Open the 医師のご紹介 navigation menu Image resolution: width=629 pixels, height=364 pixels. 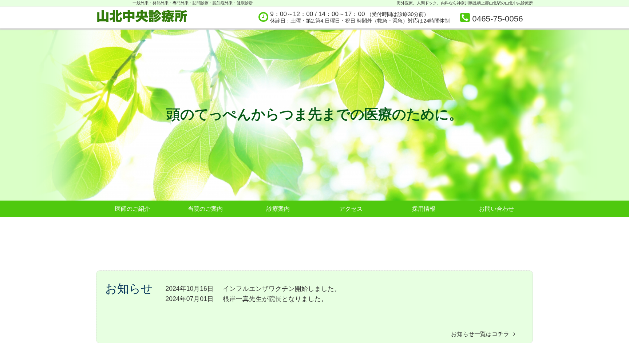pyautogui.click(x=132, y=209)
